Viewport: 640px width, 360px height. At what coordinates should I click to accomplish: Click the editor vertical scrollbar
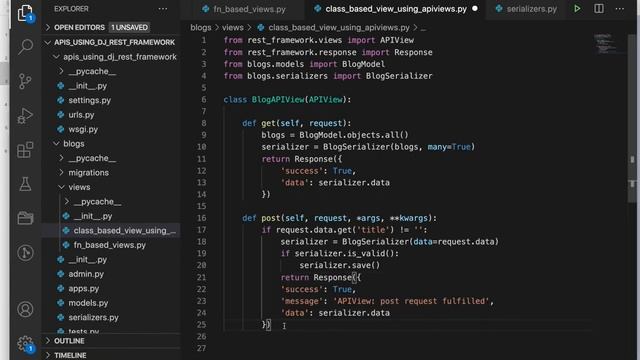632,118
